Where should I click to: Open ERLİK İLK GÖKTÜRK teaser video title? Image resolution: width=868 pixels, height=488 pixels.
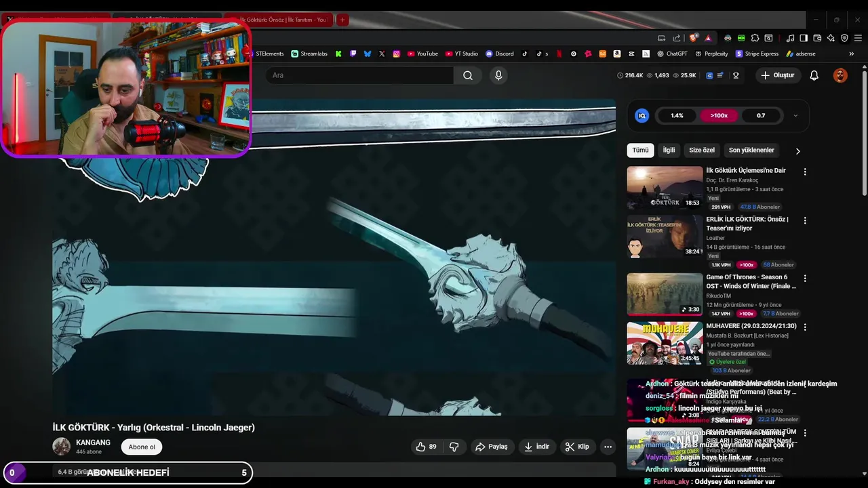[747, 224]
